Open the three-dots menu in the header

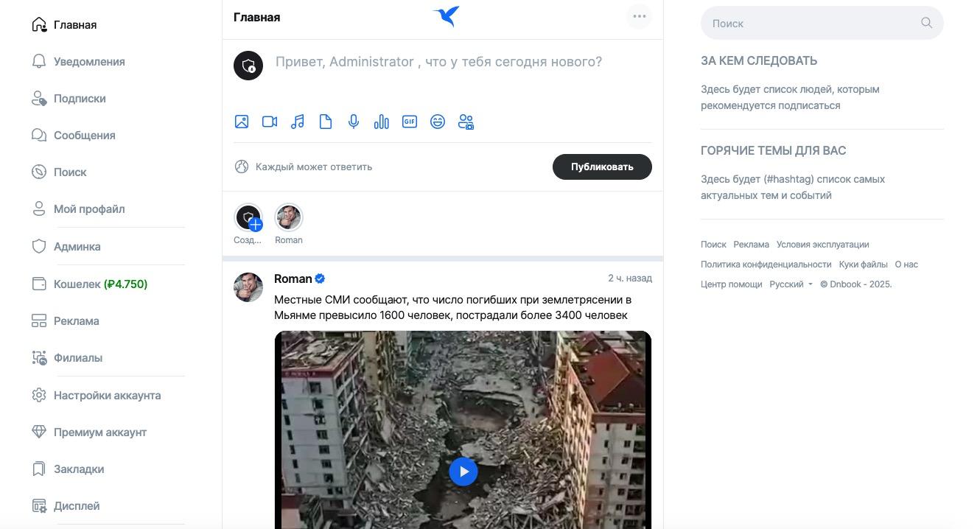click(x=639, y=16)
